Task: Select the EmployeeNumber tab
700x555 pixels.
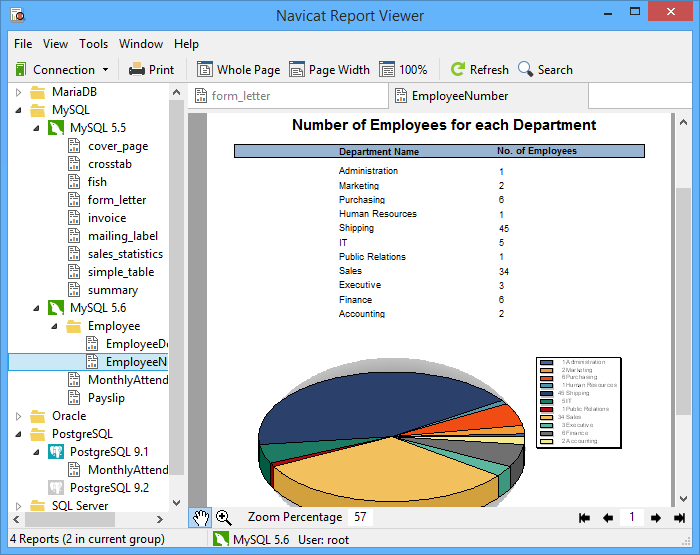Action: tap(489, 96)
